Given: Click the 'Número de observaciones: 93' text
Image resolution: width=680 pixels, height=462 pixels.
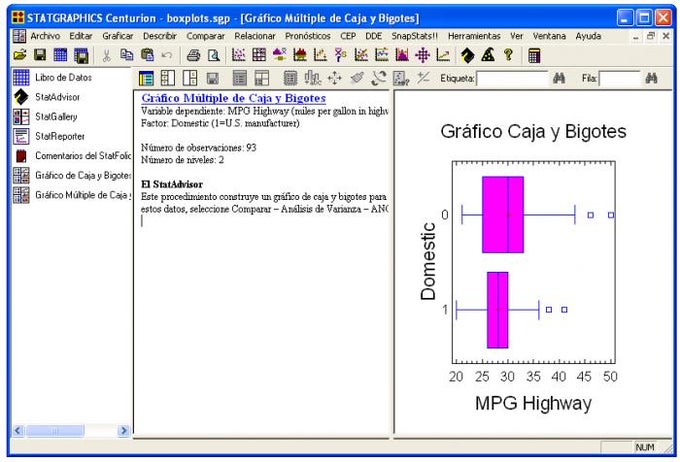Looking at the screenshot, I should point(199,148).
